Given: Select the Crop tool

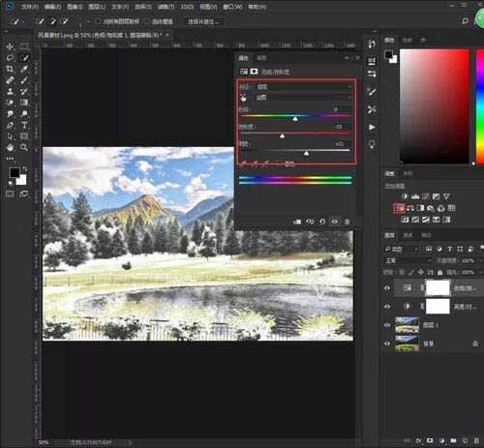Looking at the screenshot, I should pyautogui.click(x=10, y=69).
